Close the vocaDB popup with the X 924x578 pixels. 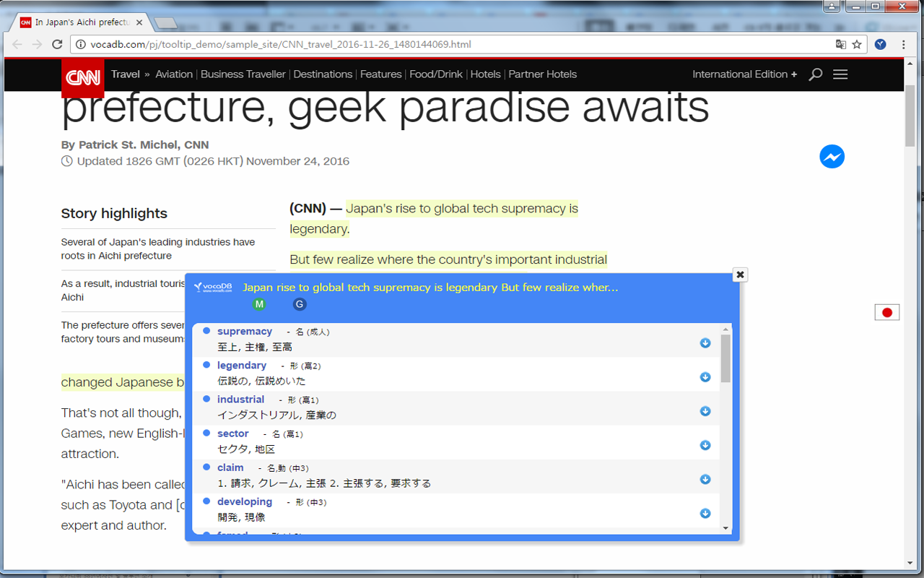tap(740, 275)
